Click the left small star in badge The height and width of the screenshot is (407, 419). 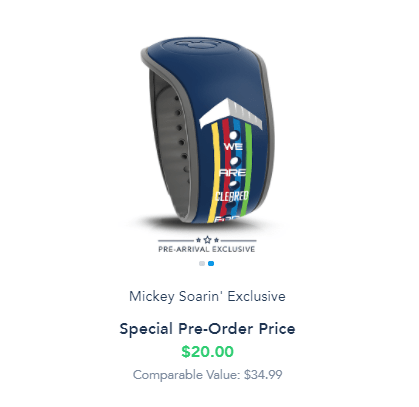(199, 240)
